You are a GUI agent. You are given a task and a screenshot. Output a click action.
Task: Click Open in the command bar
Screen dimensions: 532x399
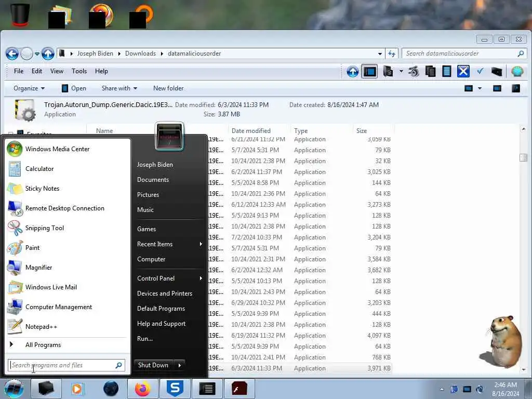74,88
